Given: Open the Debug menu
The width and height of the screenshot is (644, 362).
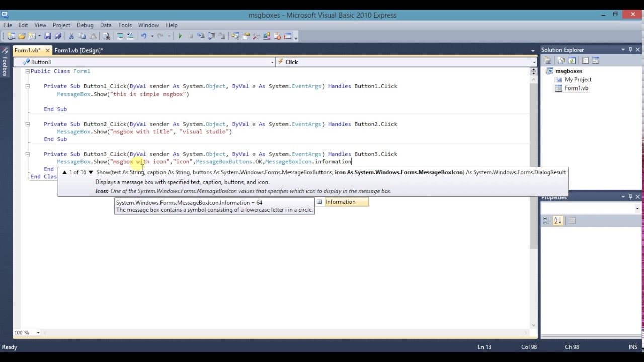Looking at the screenshot, I should coord(85,25).
